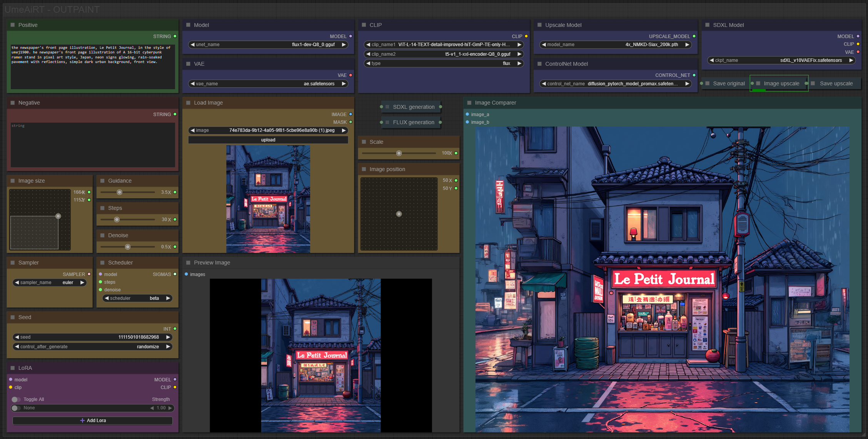Screen dimensions: 868x439
Task: Click the Positive node collapse icon
Action: (13, 25)
